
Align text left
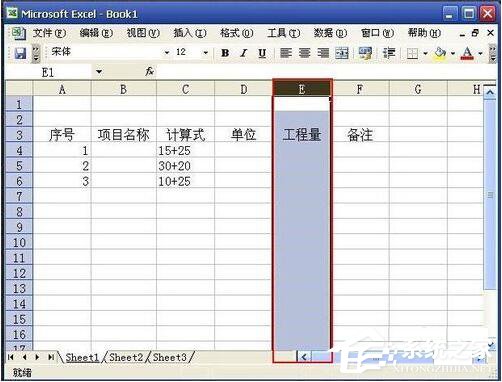point(286,53)
